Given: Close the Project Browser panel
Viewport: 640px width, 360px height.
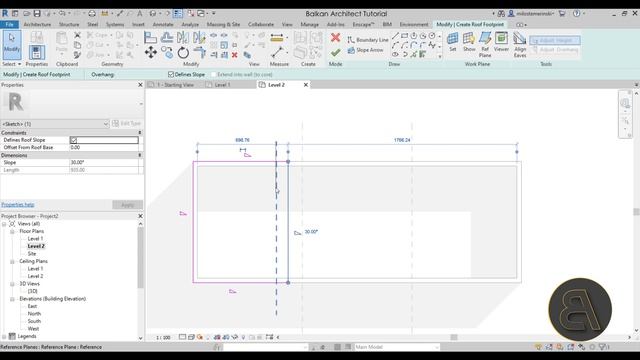Looking at the screenshot, I should click(140, 216).
